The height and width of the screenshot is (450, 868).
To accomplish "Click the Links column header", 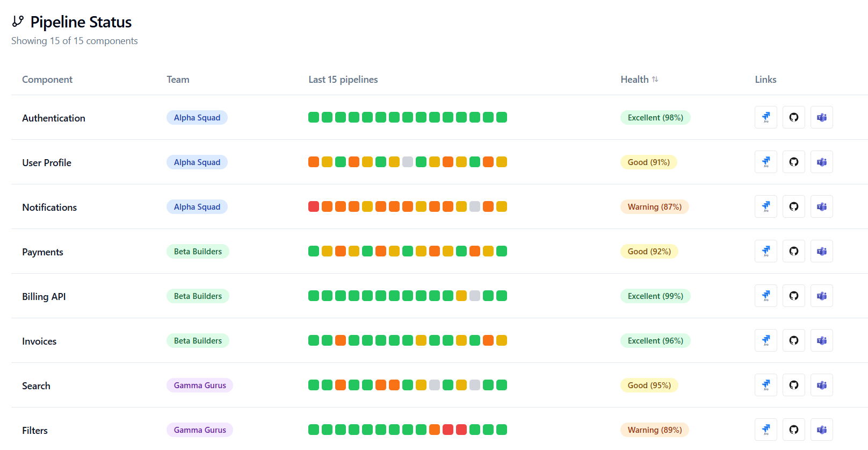I will click(765, 79).
